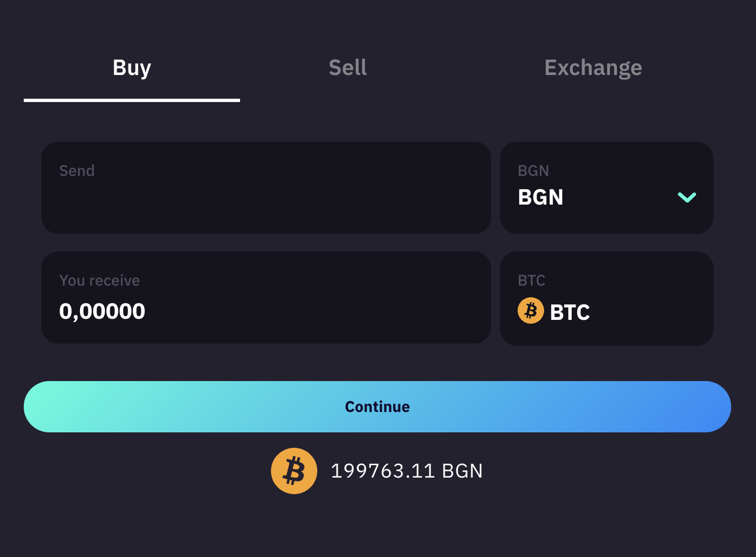
Task: Open the BTC cryptocurrency selector
Action: click(606, 298)
